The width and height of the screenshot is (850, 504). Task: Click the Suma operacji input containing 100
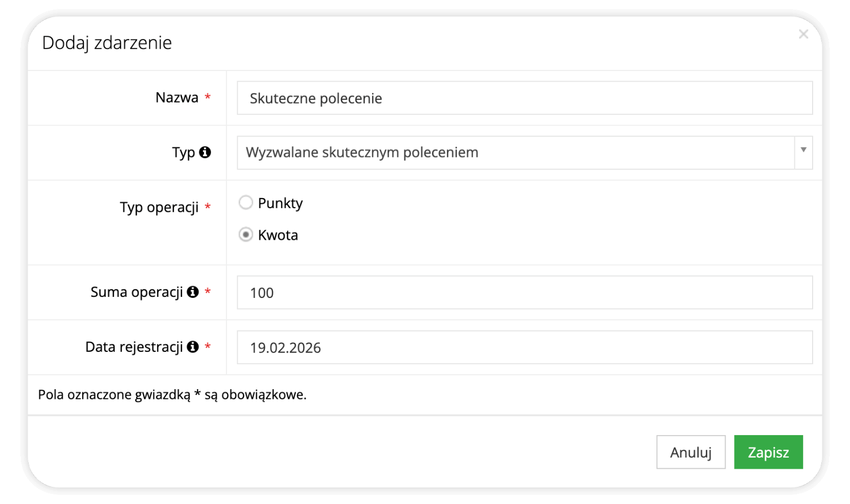click(x=524, y=293)
